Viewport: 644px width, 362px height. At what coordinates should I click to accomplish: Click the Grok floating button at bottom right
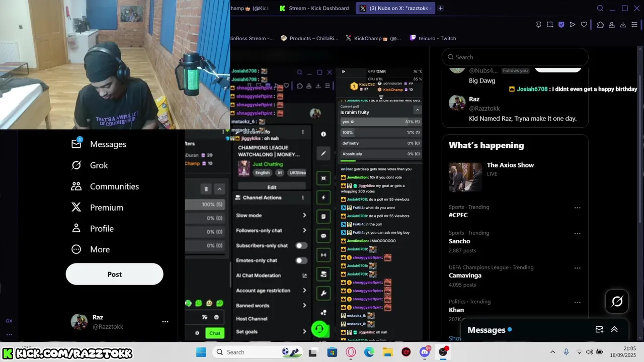(617, 301)
